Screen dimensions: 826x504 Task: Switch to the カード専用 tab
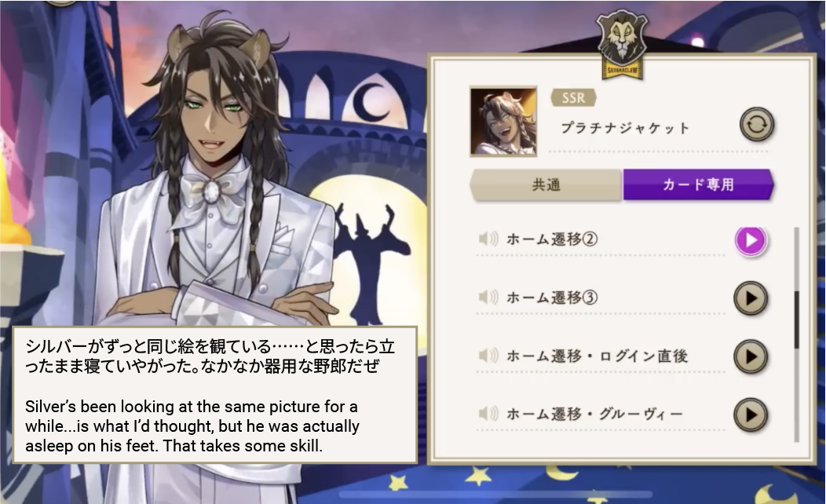[698, 184]
